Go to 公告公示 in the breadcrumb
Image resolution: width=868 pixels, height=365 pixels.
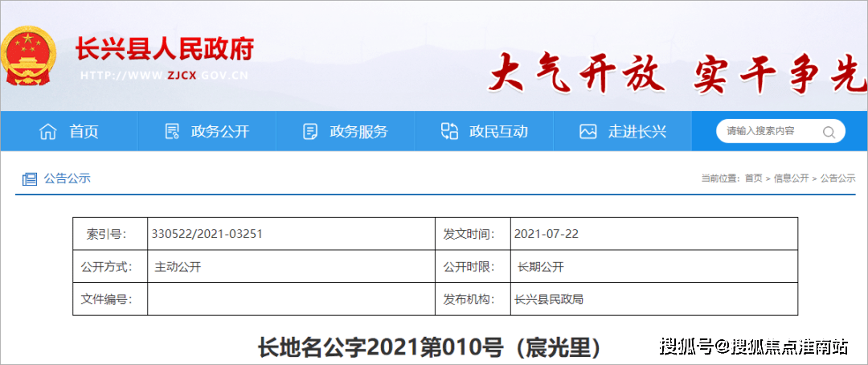tap(837, 178)
